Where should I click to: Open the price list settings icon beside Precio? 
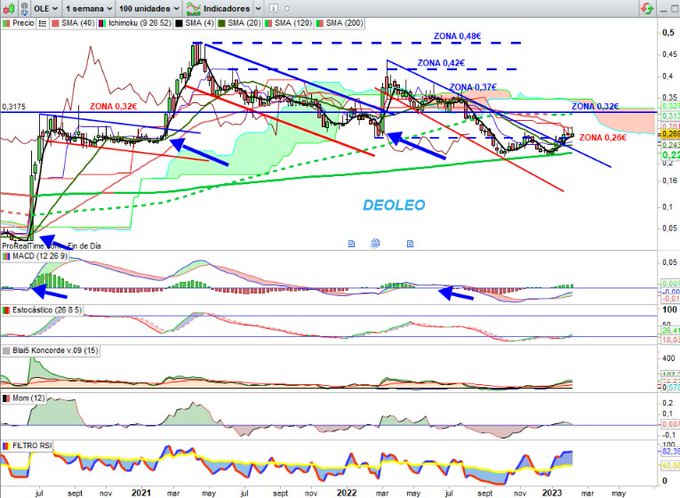tap(42, 23)
